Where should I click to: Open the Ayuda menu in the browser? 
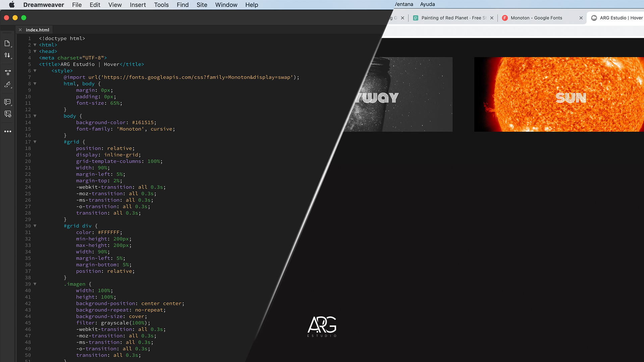click(x=427, y=4)
